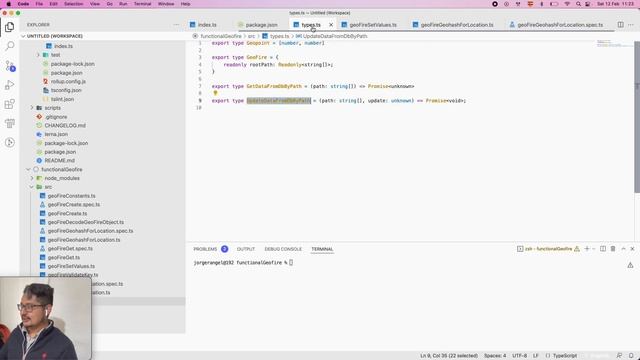Viewport: 640px width, 360px height.
Task: Click the lightbulb quick fix icon
Action: coord(215,93)
